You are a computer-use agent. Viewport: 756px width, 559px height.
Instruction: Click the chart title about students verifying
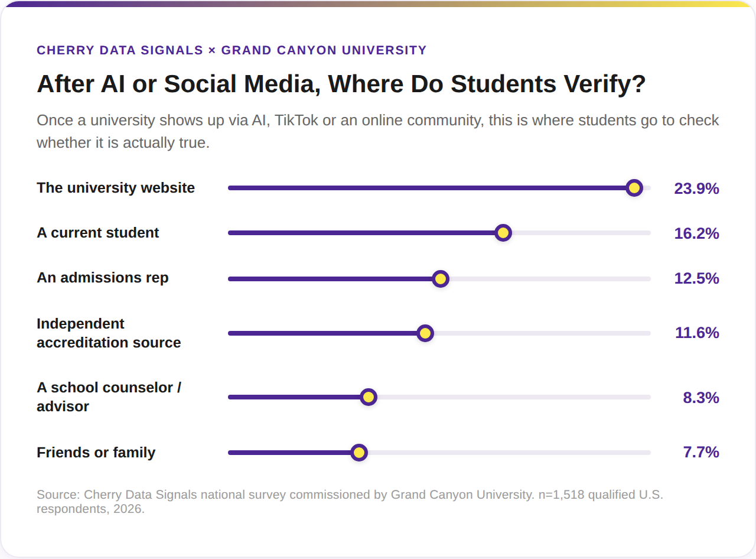tap(341, 84)
